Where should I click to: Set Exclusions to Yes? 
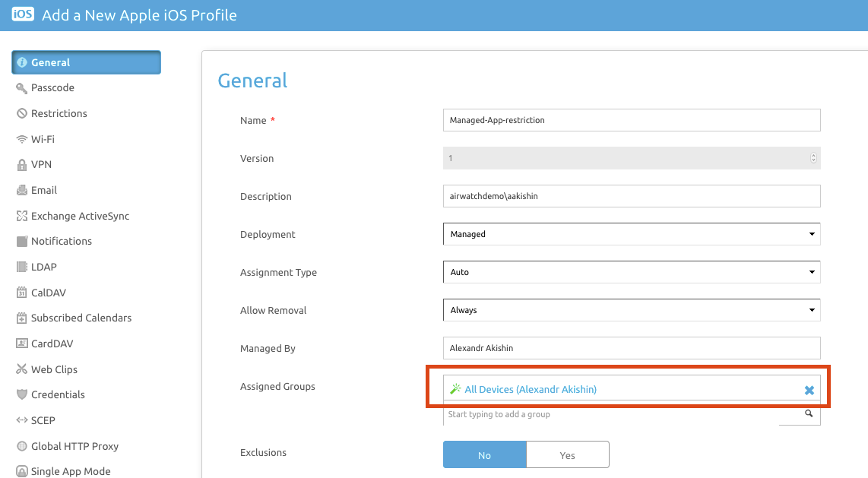pos(567,455)
